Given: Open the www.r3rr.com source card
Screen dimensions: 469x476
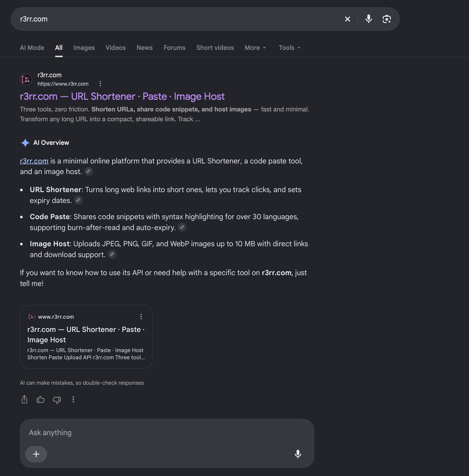Looking at the screenshot, I should click(x=86, y=337).
